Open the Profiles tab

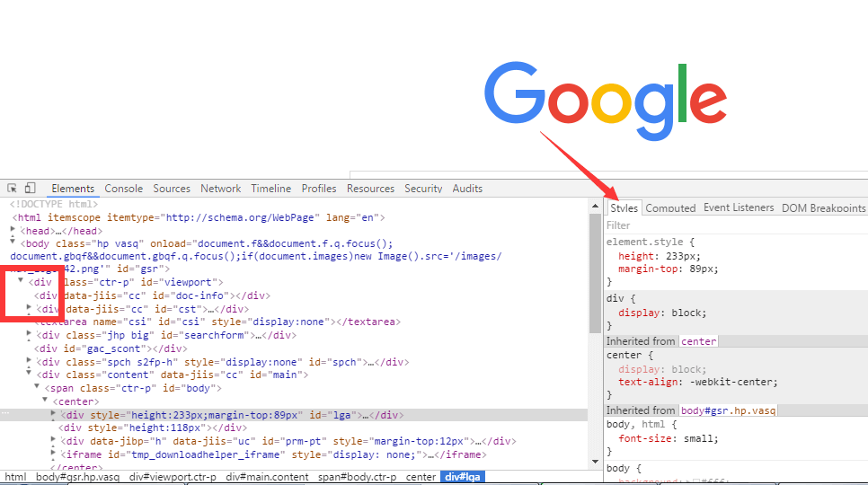(319, 189)
